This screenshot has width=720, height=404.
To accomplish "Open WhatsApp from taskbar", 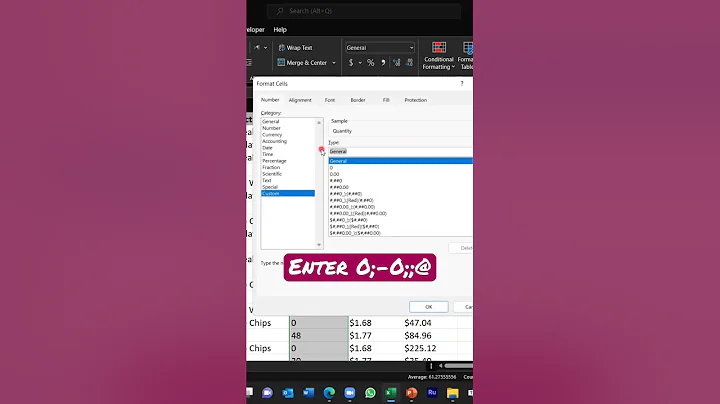I will pyautogui.click(x=370, y=393).
